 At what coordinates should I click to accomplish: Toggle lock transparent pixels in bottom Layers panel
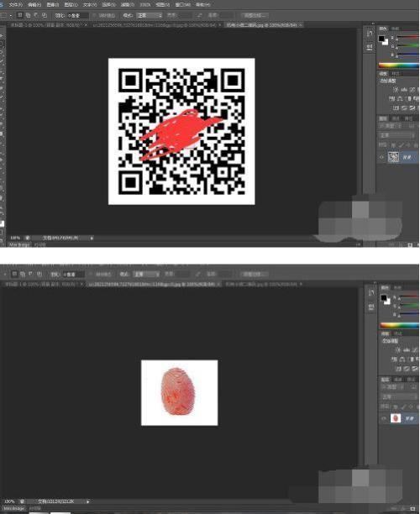tap(396, 406)
